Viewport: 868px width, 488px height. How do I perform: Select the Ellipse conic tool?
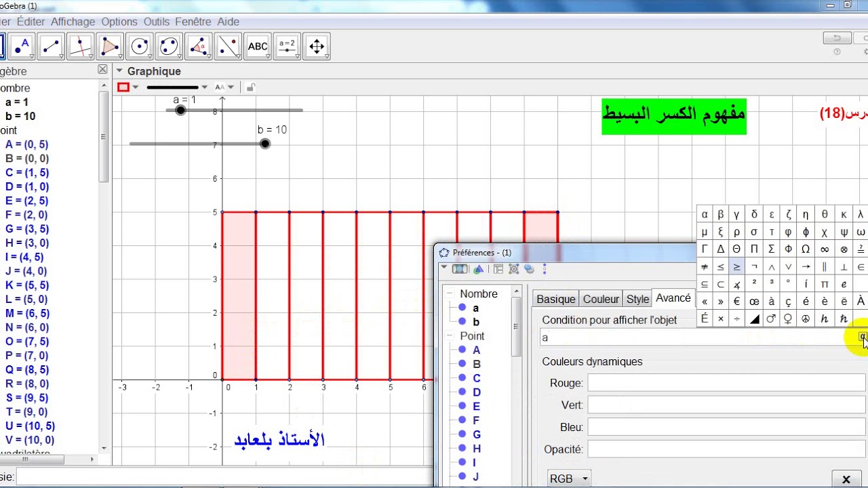point(169,46)
